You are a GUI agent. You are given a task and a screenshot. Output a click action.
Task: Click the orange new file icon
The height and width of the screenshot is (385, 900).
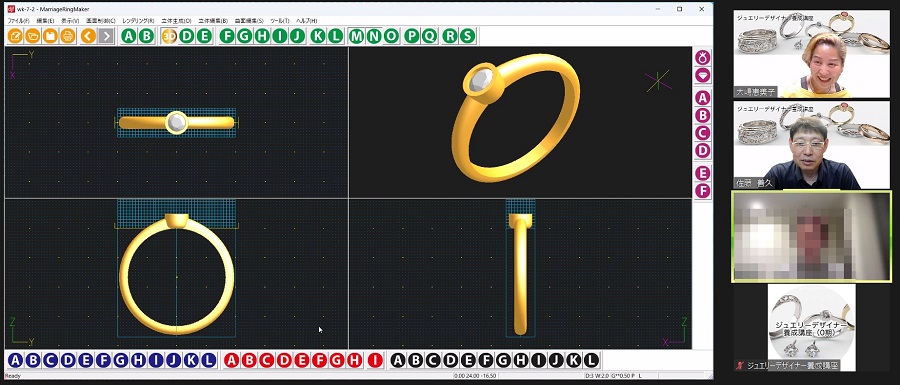(x=15, y=36)
